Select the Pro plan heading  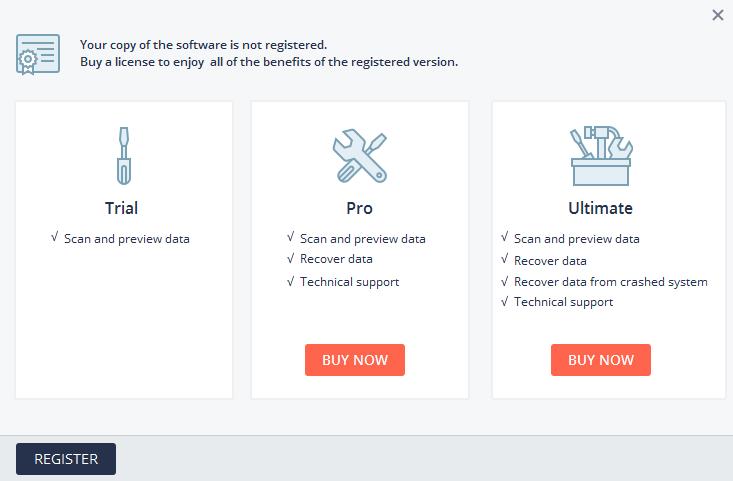click(359, 208)
